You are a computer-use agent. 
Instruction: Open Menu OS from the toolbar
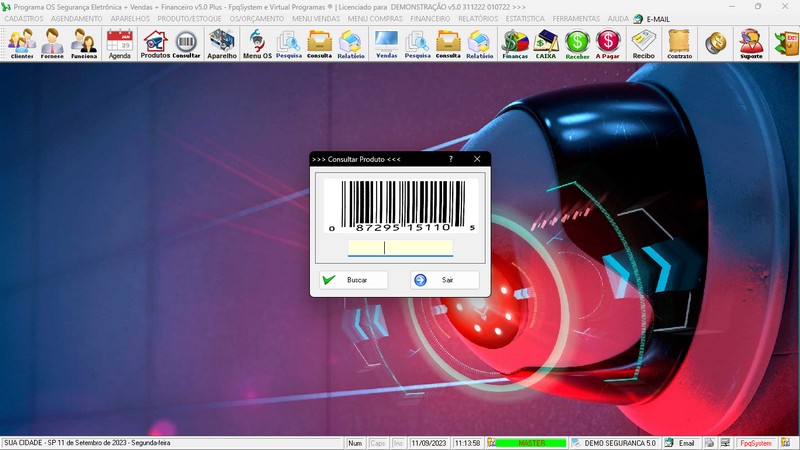[x=257, y=43]
